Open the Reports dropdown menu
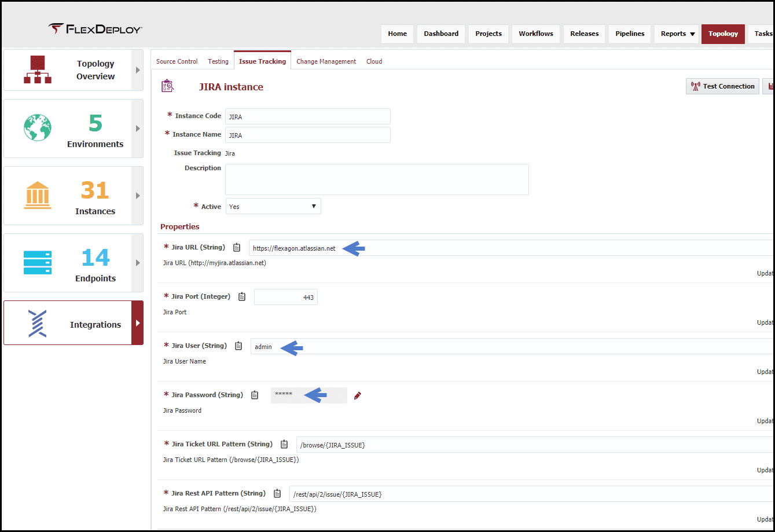This screenshot has height=532, width=775. tap(677, 34)
